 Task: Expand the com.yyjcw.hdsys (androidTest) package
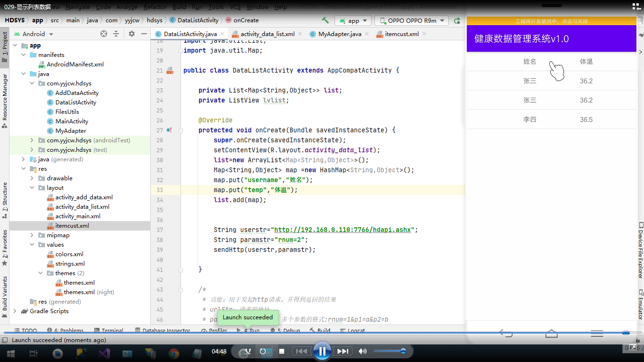[32, 140]
